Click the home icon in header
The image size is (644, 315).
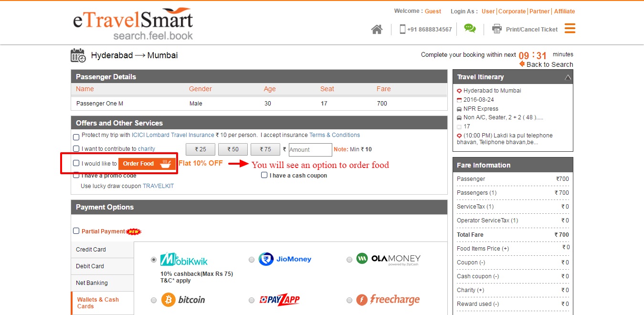click(377, 30)
